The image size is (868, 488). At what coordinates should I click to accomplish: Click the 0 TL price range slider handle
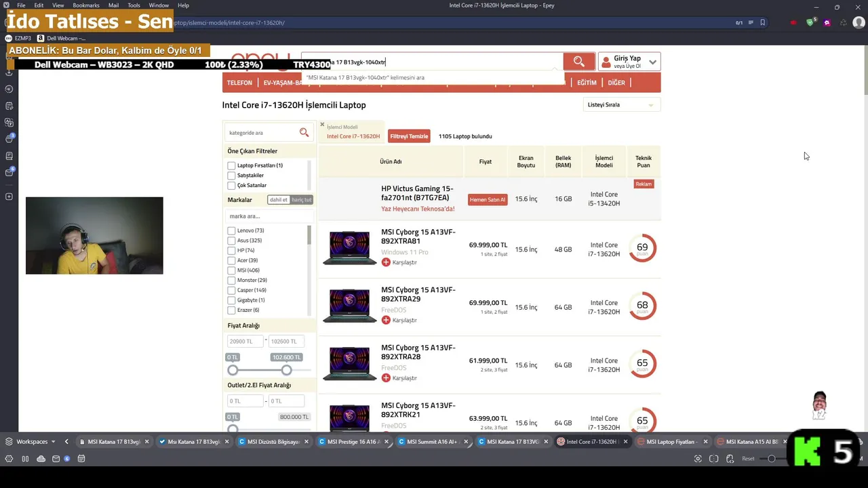pos(233,370)
